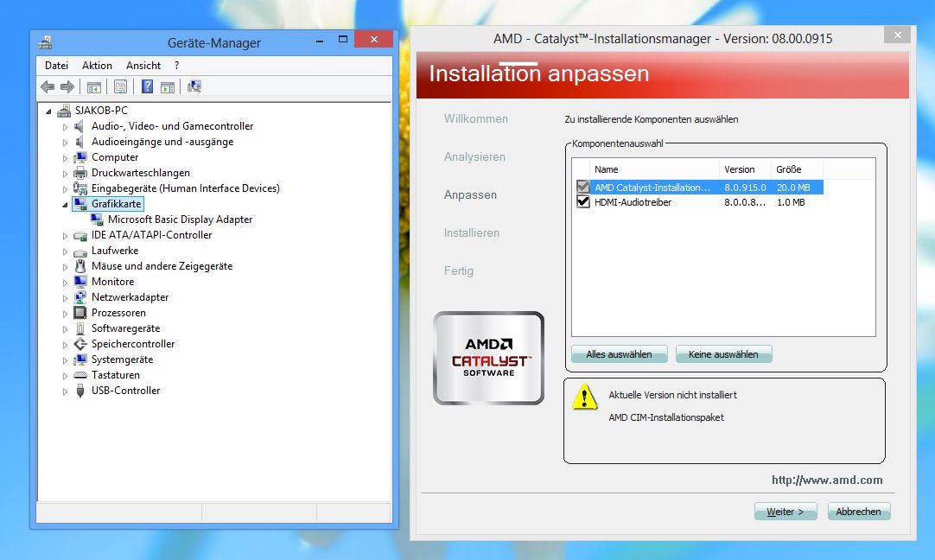Click the Grafikkarte display adapter icon

coord(80,204)
